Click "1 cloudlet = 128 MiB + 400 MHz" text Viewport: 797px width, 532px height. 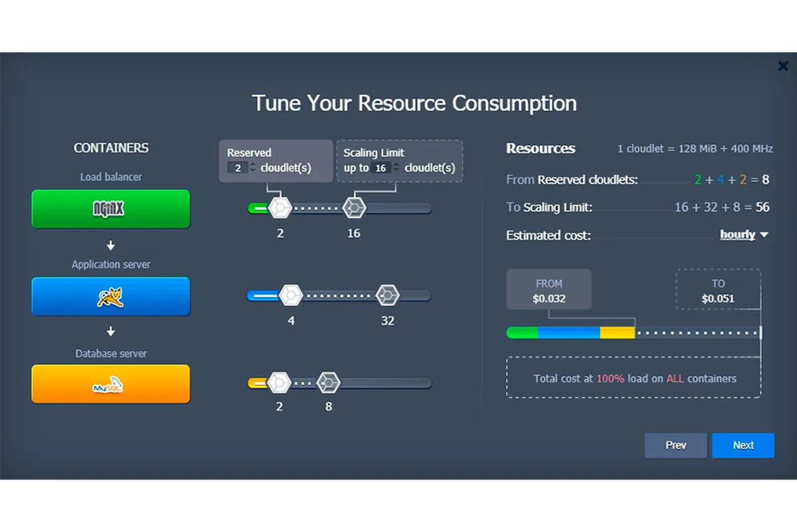pyautogui.click(x=695, y=149)
